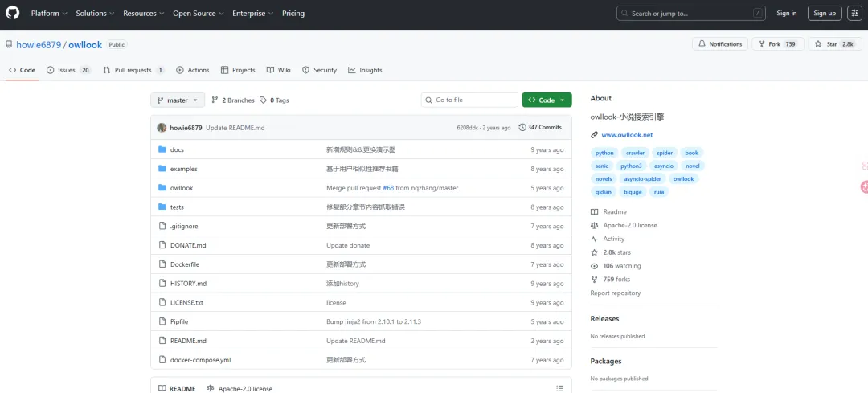The width and height of the screenshot is (868, 393).
Task: Open the Issues tab
Action: 68,70
